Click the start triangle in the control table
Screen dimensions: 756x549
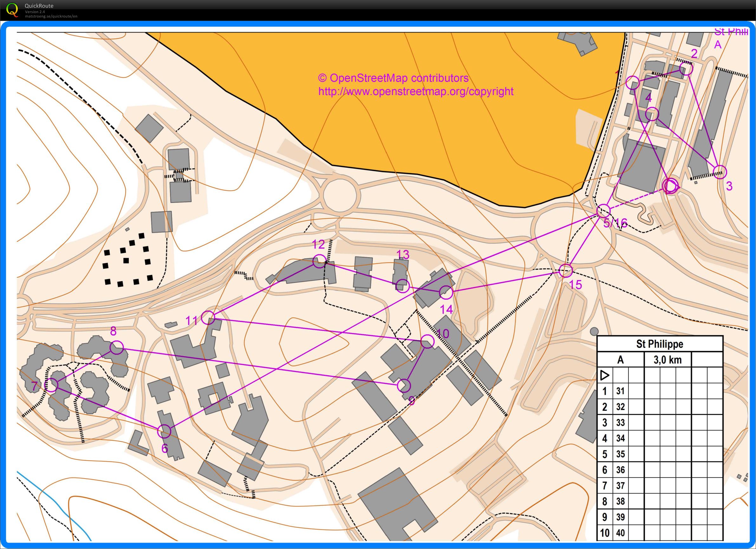605,375
